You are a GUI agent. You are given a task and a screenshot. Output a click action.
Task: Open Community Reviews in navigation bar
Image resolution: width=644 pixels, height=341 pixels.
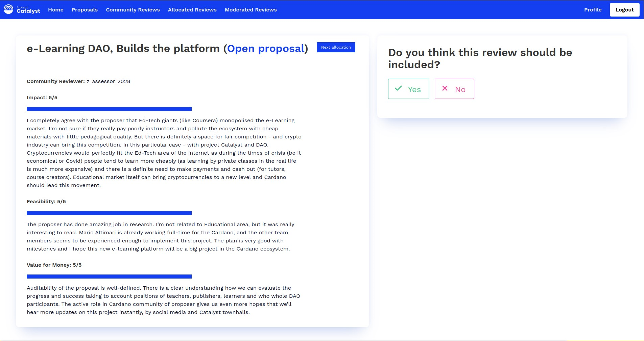tap(133, 10)
